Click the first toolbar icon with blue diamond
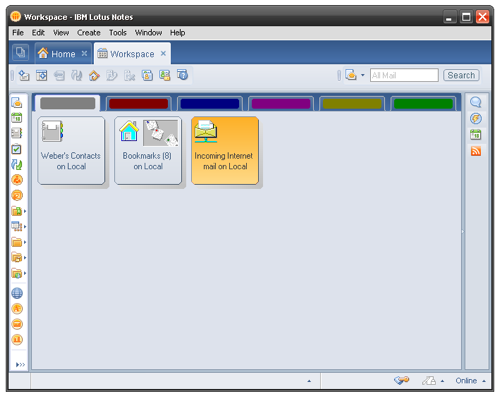Viewport: 500px width, 399px height. [x=24, y=76]
